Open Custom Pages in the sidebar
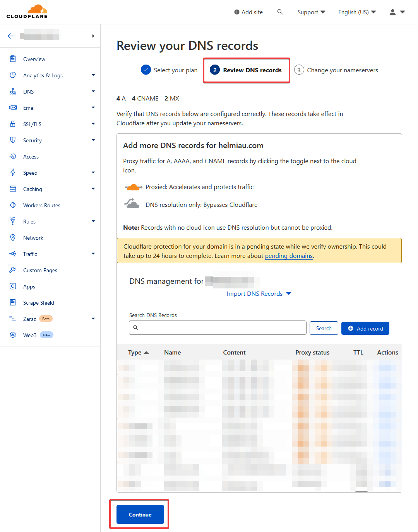 (x=40, y=270)
